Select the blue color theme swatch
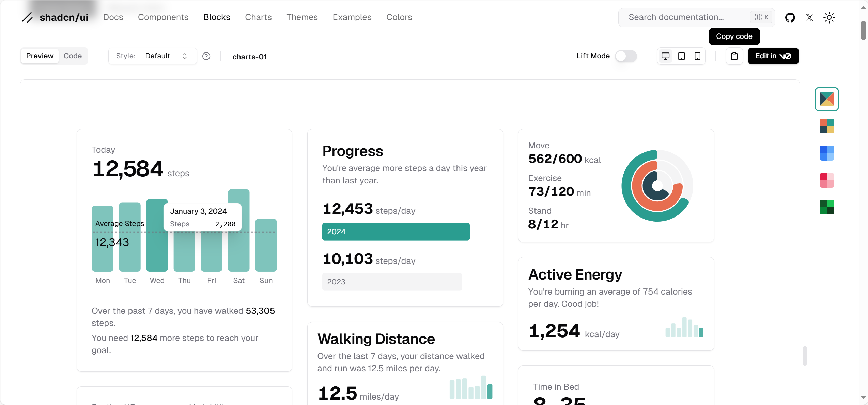868x405 pixels. coord(827,153)
